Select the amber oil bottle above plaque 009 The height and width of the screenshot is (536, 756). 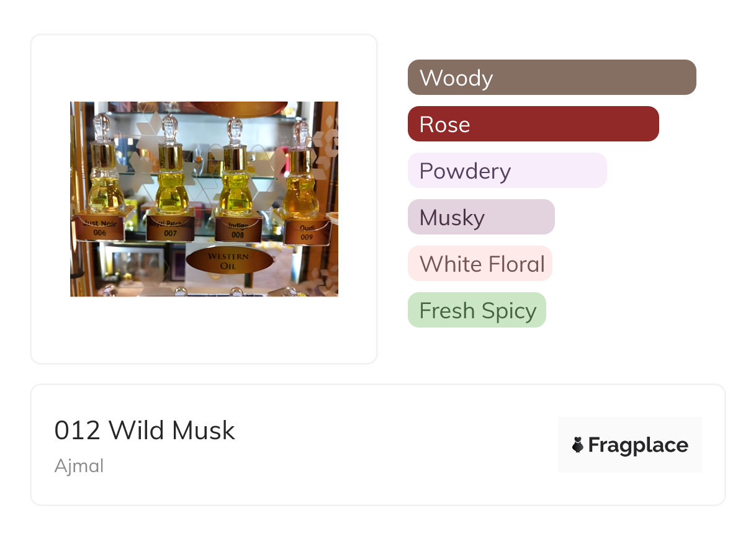[x=301, y=167]
